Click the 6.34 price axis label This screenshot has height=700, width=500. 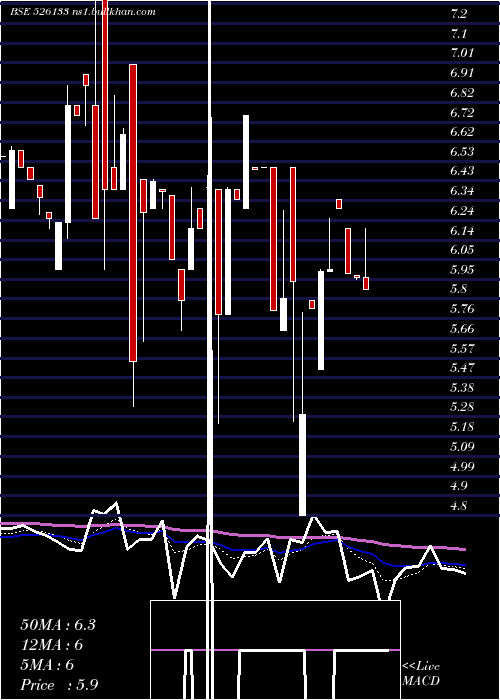point(462,191)
